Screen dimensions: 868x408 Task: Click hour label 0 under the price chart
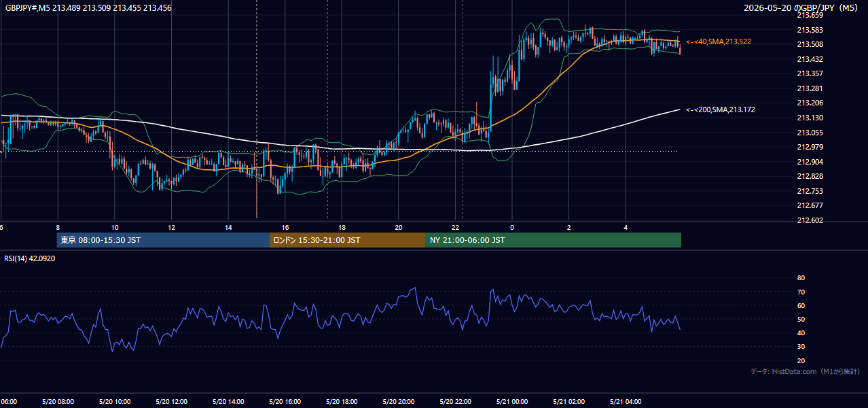point(512,228)
